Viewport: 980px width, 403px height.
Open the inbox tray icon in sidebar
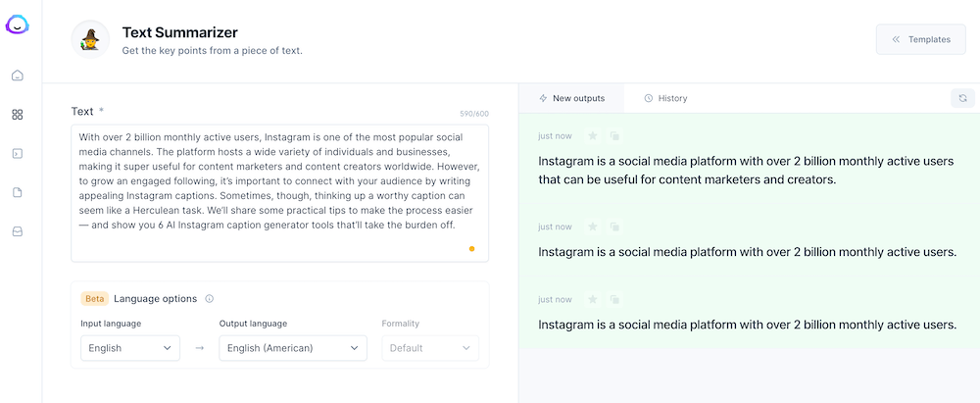(18, 232)
